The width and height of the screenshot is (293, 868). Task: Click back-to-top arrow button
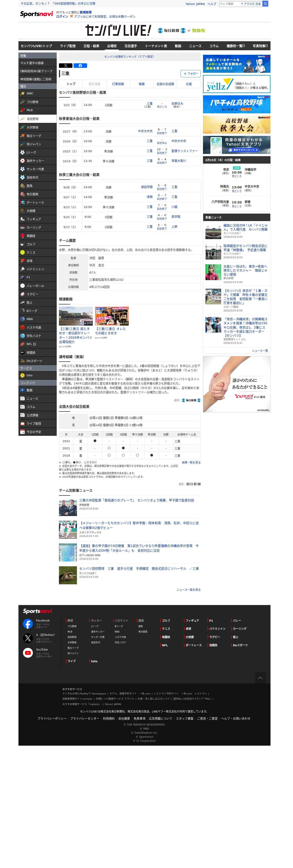click(x=260, y=678)
